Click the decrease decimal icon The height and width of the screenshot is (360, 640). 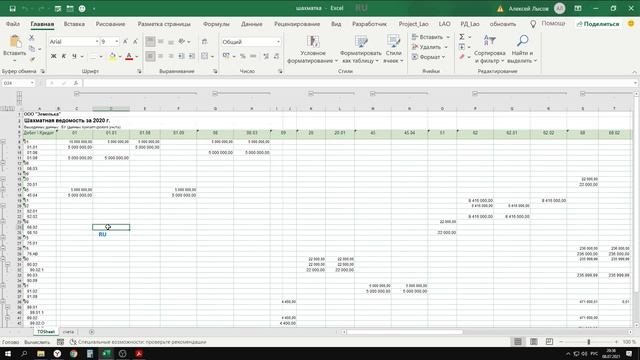276,56
